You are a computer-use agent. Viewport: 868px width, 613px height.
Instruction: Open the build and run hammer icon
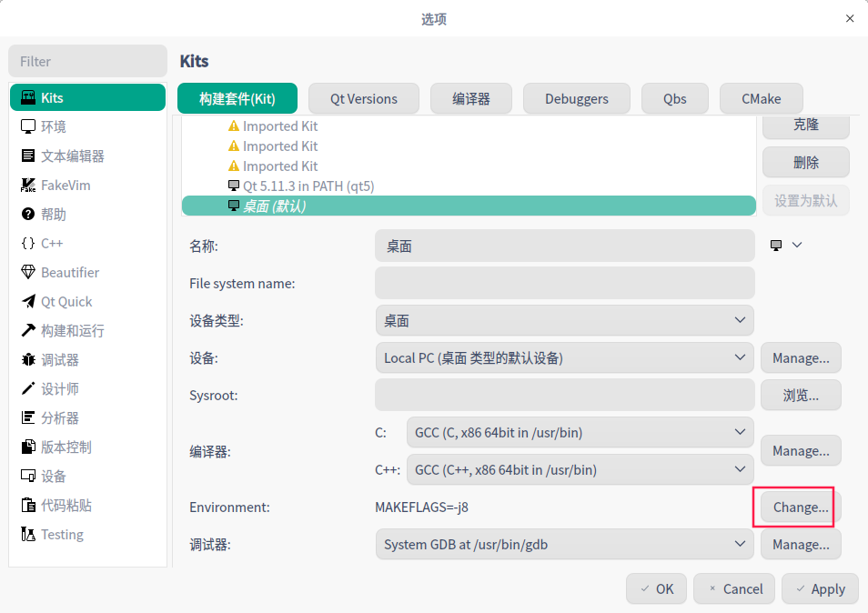pos(28,331)
